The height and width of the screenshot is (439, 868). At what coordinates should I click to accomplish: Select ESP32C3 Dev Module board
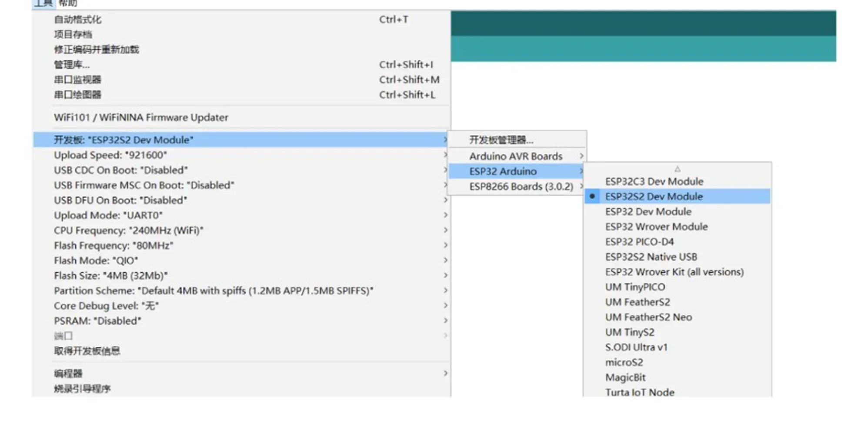coord(678,181)
